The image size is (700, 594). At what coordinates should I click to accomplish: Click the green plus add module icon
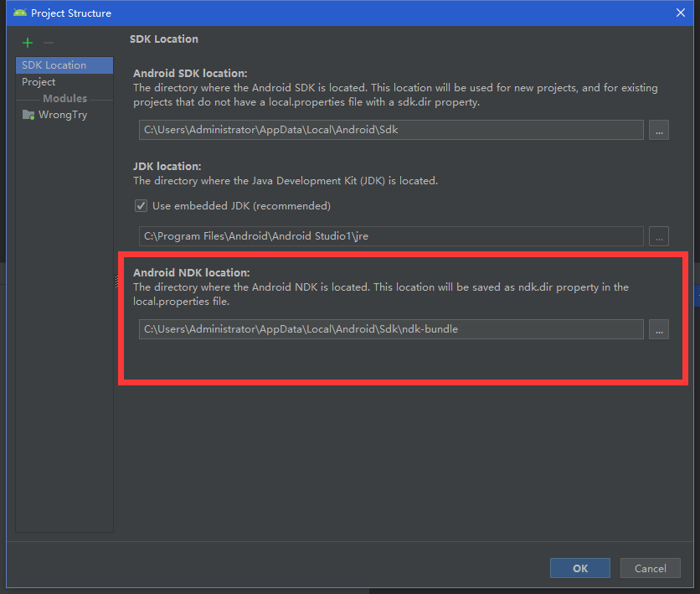(28, 43)
